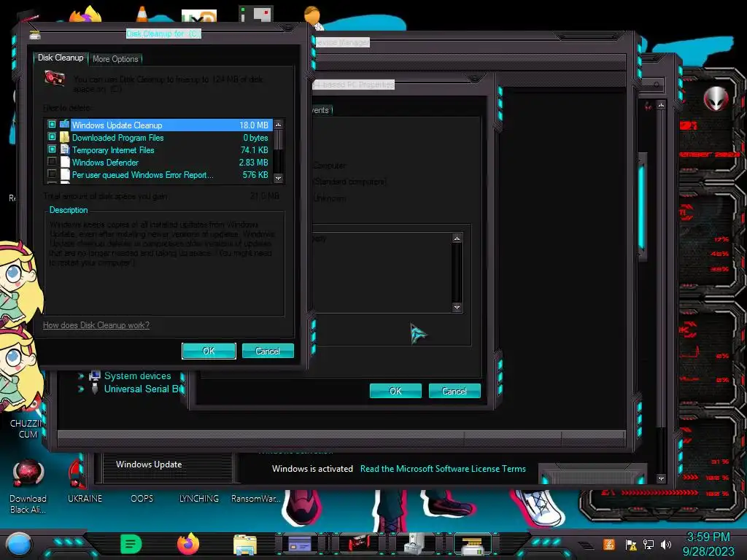Click the RansomWar... desktop icon label
747x560 pixels.
pyautogui.click(x=256, y=499)
